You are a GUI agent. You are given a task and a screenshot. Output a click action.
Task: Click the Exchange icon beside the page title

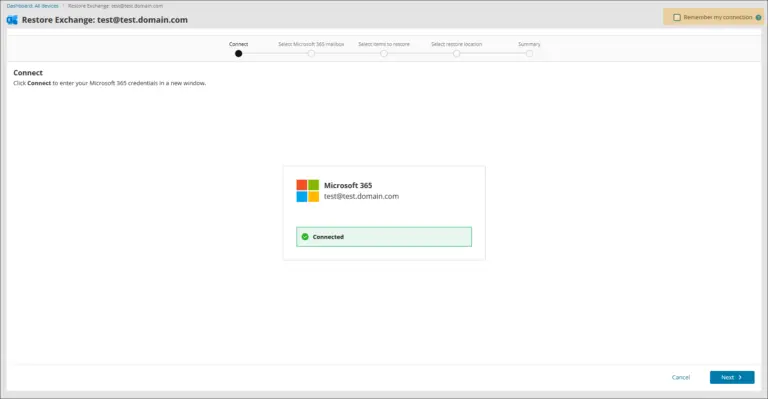coord(12,20)
